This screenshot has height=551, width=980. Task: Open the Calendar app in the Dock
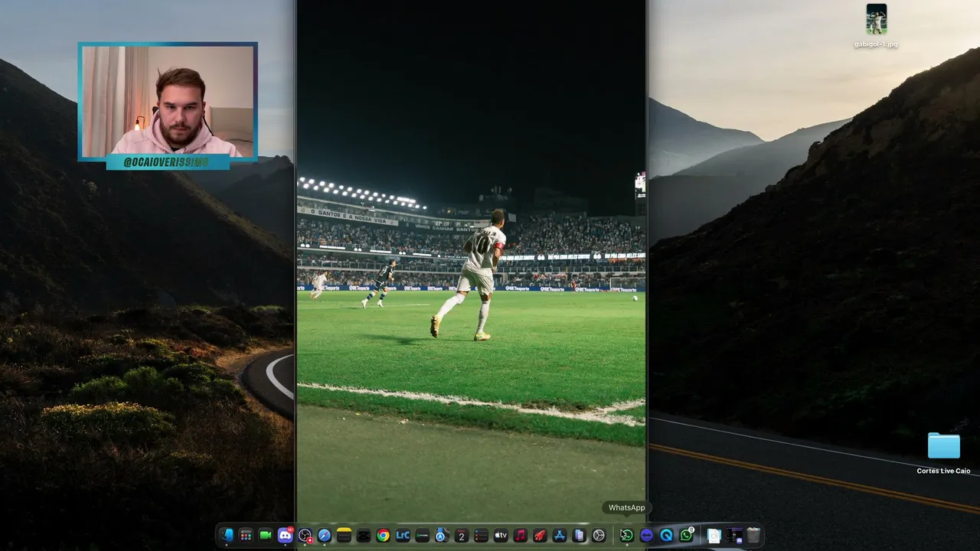[x=462, y=536]
